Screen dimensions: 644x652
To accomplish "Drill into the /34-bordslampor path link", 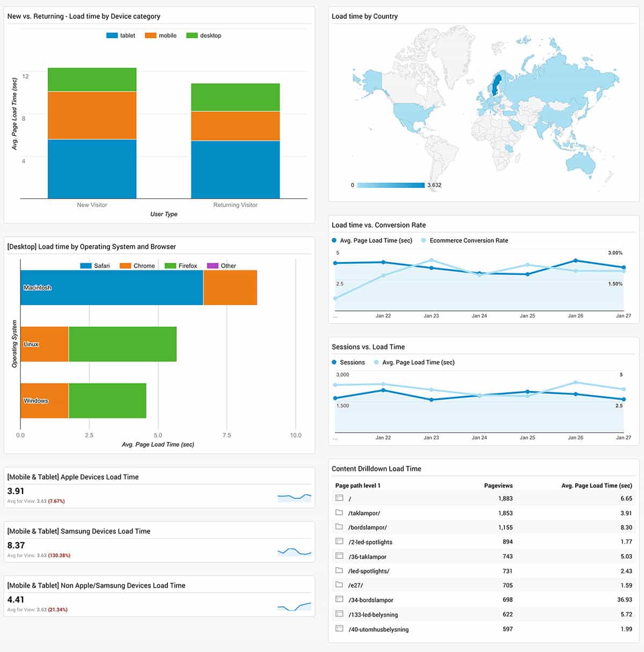I will coord(371,600).
